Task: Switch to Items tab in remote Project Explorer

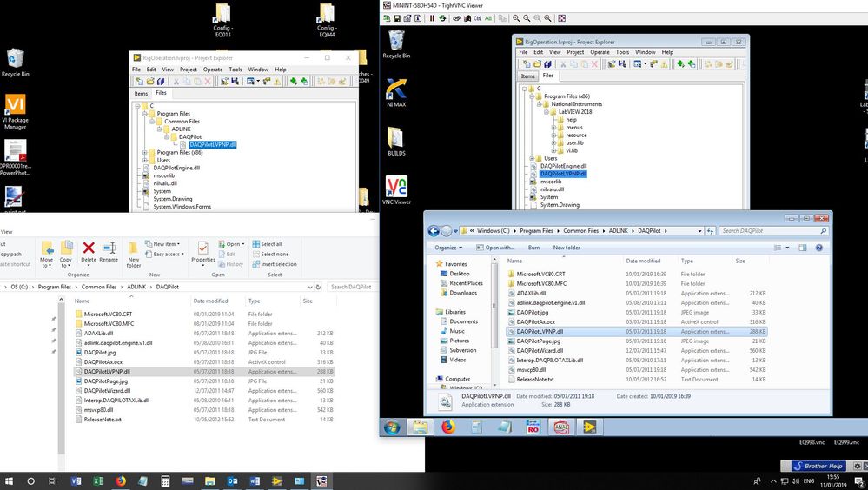Action: (x=528, y=76)
